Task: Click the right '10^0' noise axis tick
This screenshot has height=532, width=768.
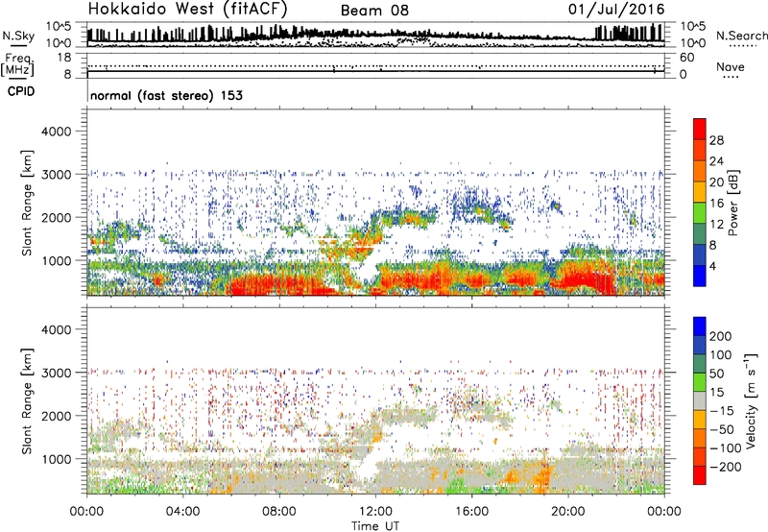Action: [x=692, y=43]
